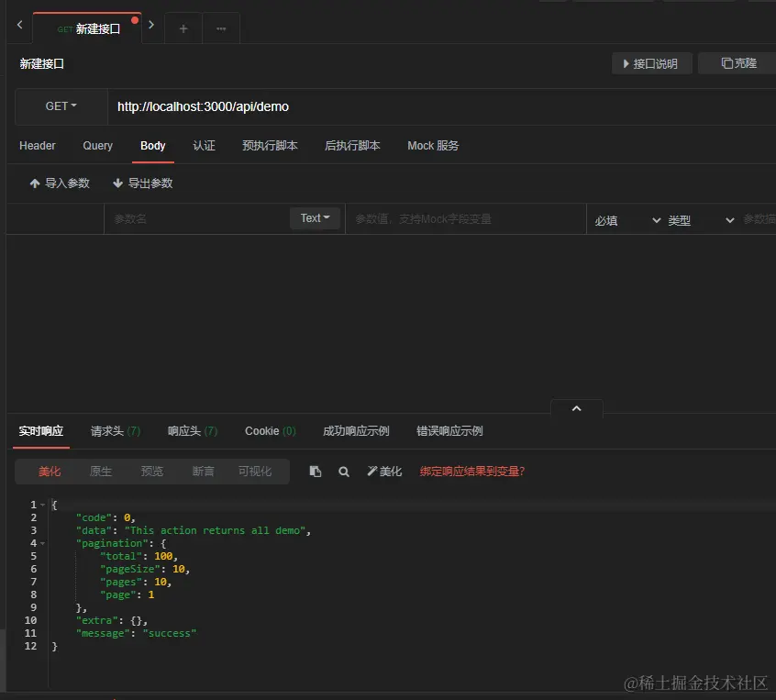Click the 美化 wand beautify button

pos(384,472)
